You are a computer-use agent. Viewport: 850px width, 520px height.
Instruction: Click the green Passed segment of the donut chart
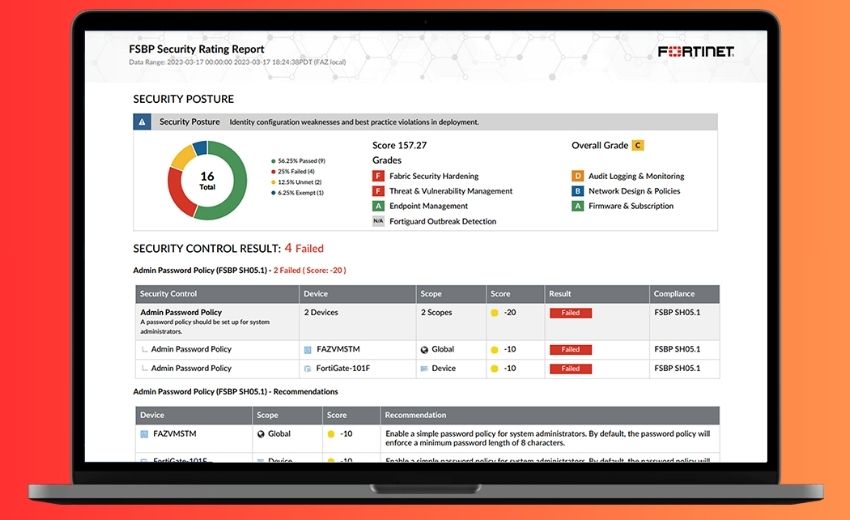tap(239, 187)
